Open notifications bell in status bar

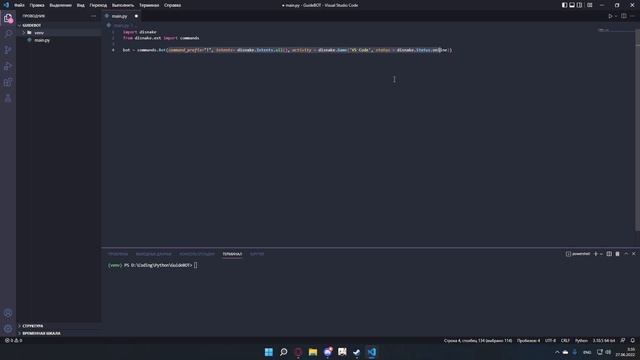[x=633, y=340]
